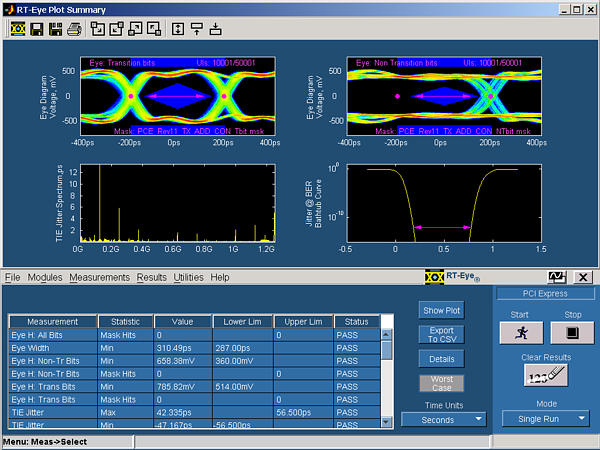
Task: Click the Value column header
Action: [183, 321]
